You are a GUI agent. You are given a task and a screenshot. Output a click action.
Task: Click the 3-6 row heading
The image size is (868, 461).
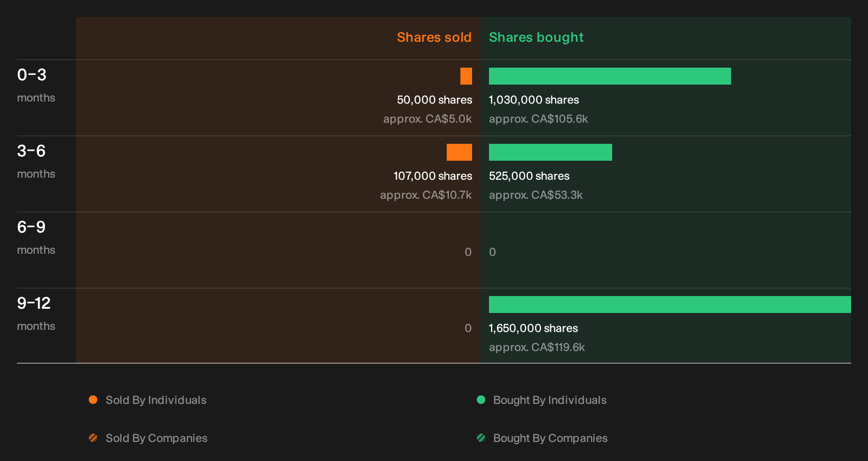click(x=31, y=151)
